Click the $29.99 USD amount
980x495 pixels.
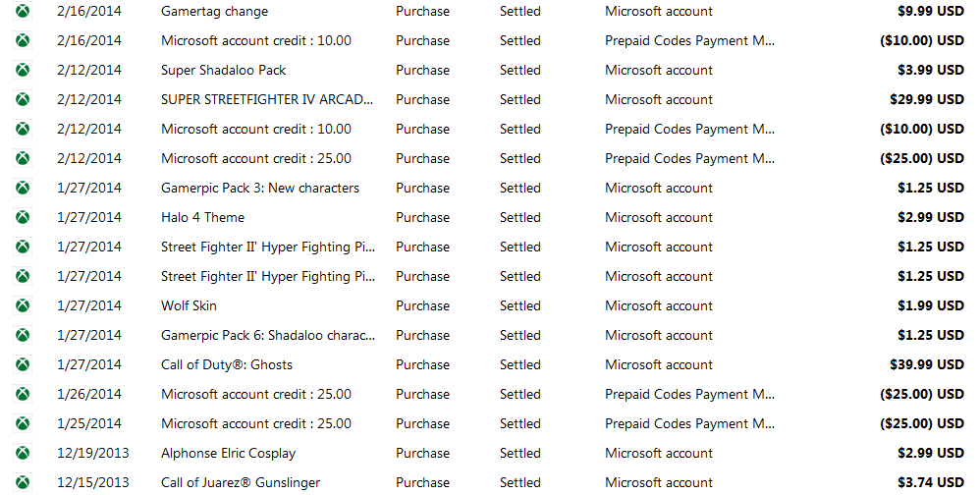click(x=927, y=99)
